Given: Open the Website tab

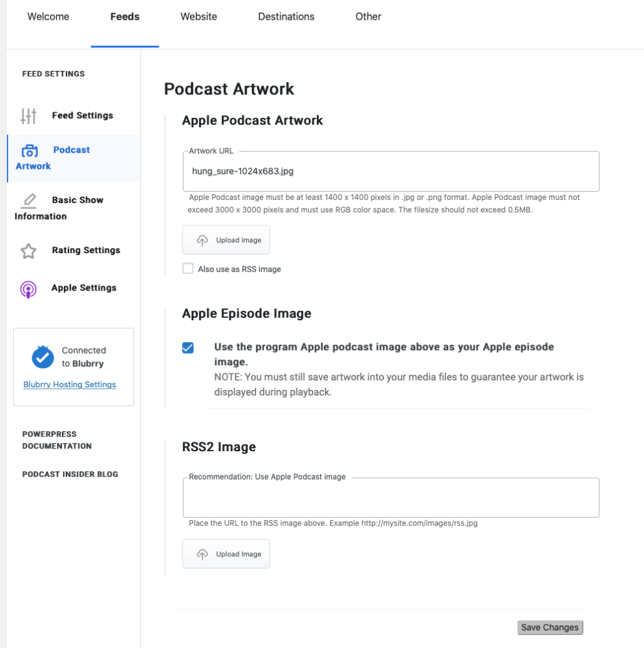Looking at the screenshot, I should coord(199,16).
